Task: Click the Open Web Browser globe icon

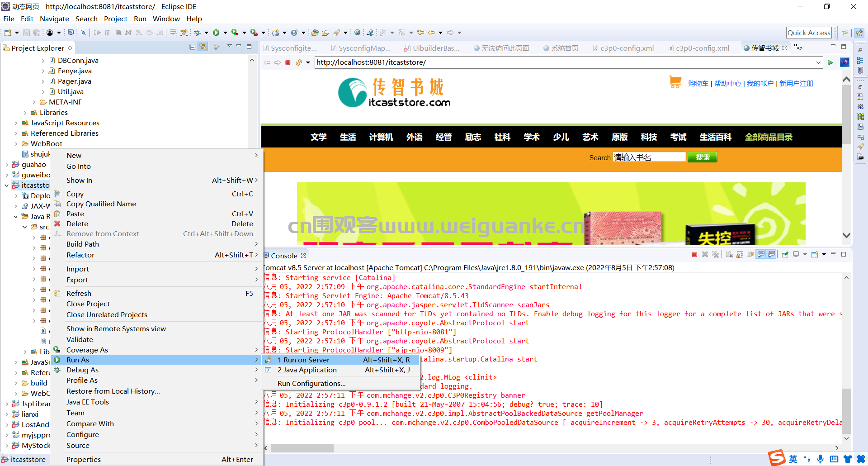Action: pos(358,33)
